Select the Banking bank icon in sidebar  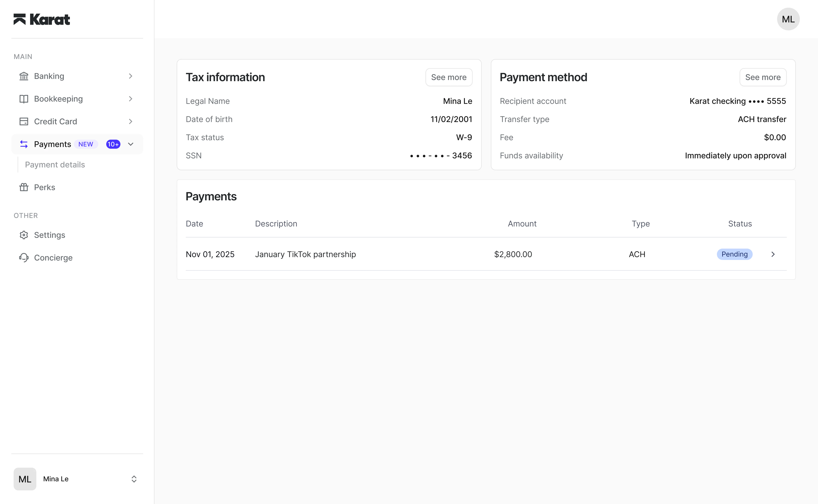coord(24,76)
